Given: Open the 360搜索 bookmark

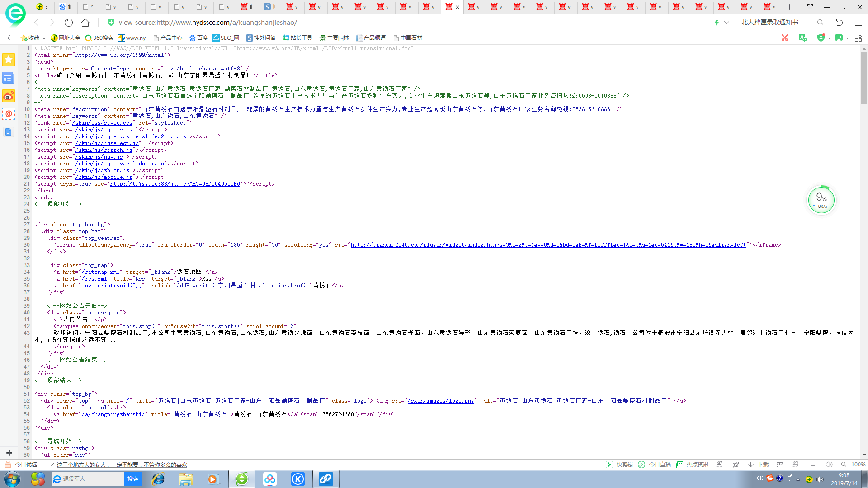Looking at the screenshot, I should point(99,38).
